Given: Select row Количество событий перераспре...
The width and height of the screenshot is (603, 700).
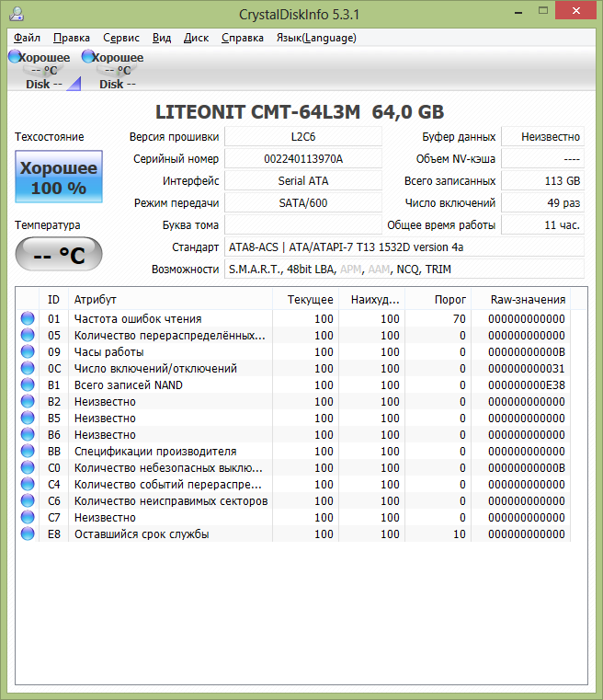Looking at the screenshot, I should (293, 484).
